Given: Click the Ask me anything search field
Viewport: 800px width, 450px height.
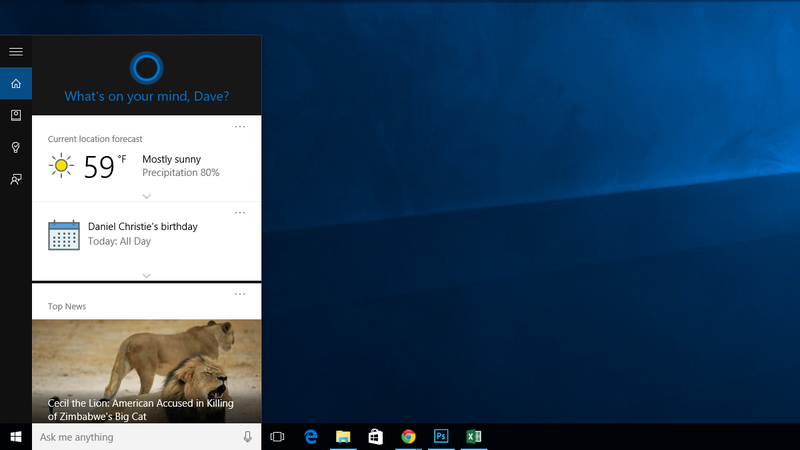Looking at the screenshot, I should [146, 437].
